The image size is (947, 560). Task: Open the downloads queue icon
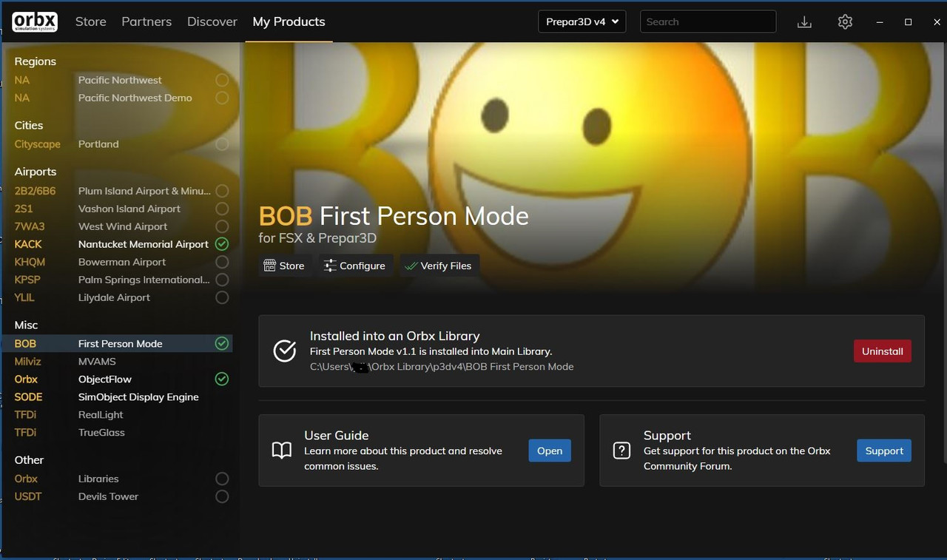[804, 22]
